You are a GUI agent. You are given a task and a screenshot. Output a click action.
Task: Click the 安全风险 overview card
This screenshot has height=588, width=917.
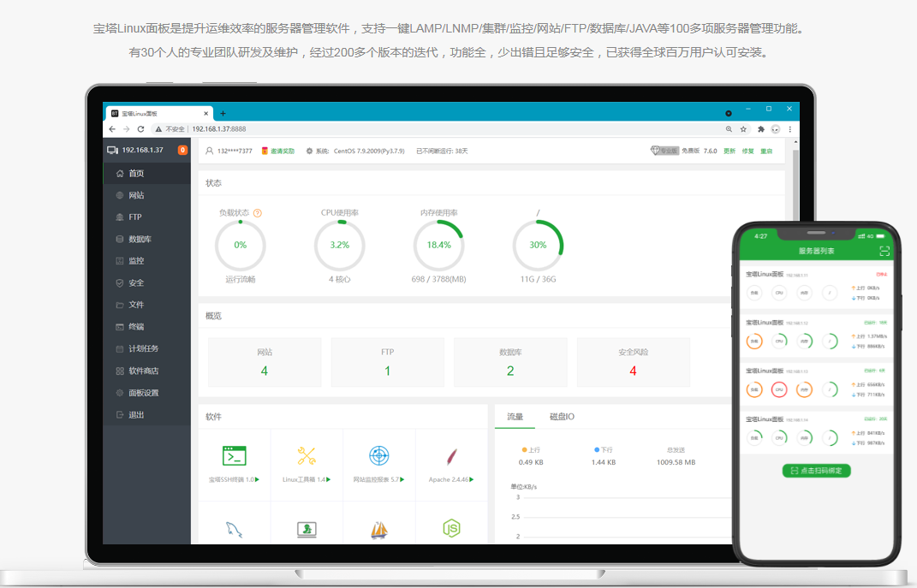pos(633,362)
